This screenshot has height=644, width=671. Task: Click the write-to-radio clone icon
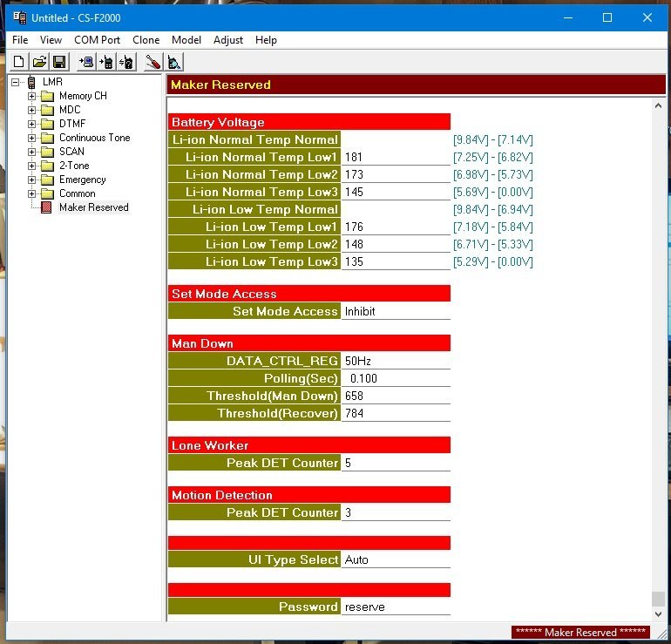106,62
